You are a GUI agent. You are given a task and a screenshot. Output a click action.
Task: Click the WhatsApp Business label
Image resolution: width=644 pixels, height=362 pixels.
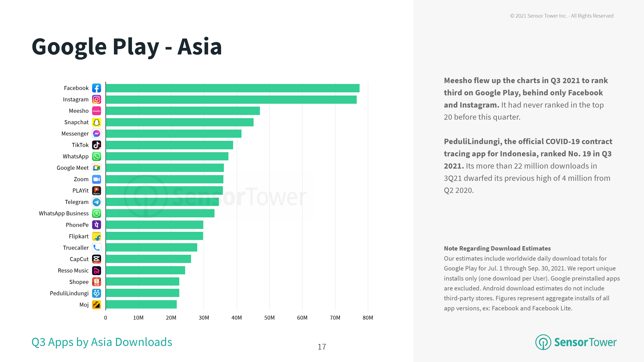(64, 213)
